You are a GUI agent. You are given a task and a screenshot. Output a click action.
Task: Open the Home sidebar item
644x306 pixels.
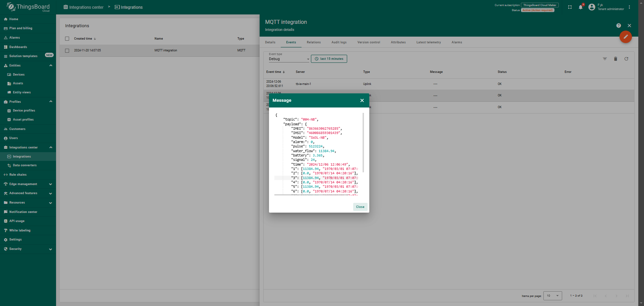(28, 19)
